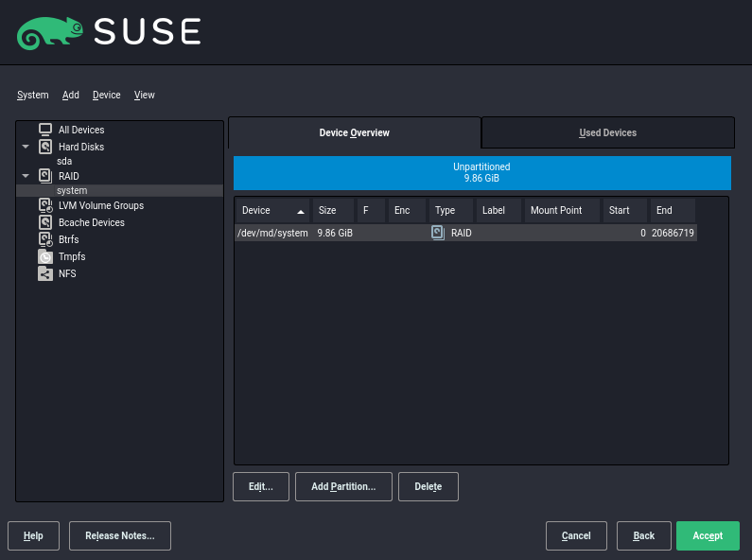This screenshot has height=560, width=752.
Task: Click the Add Partition button
Action: pyautogui.click(x=343, y=486)
